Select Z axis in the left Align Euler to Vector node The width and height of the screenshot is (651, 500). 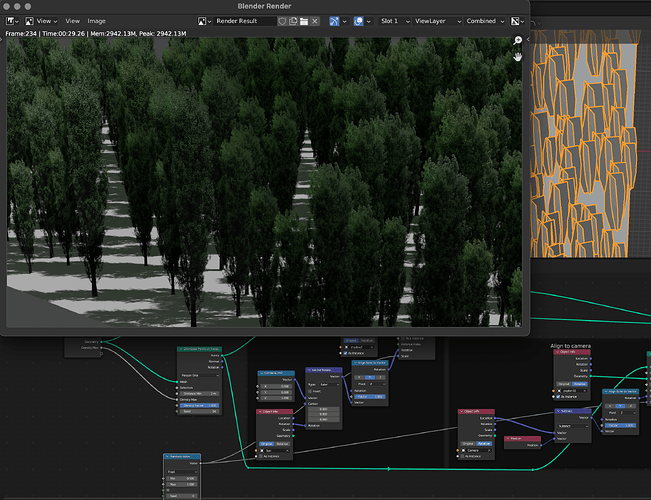[x=381, y=377]
